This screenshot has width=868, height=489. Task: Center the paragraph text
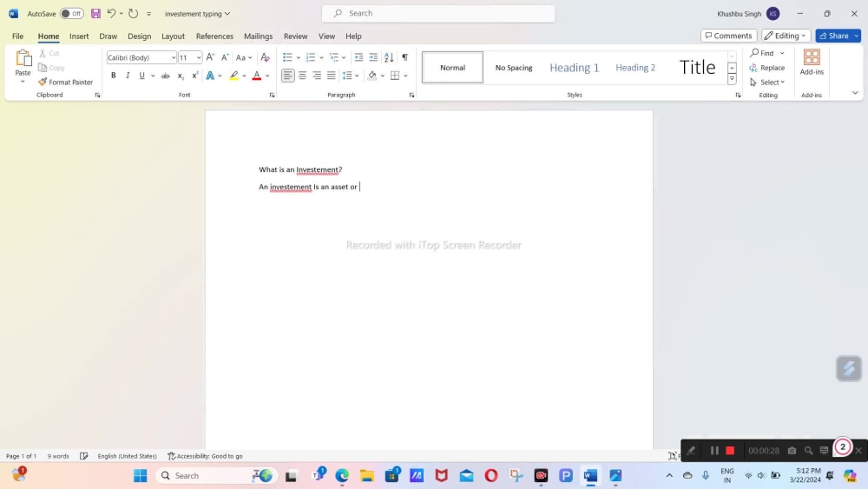click(x=302, y=76)
